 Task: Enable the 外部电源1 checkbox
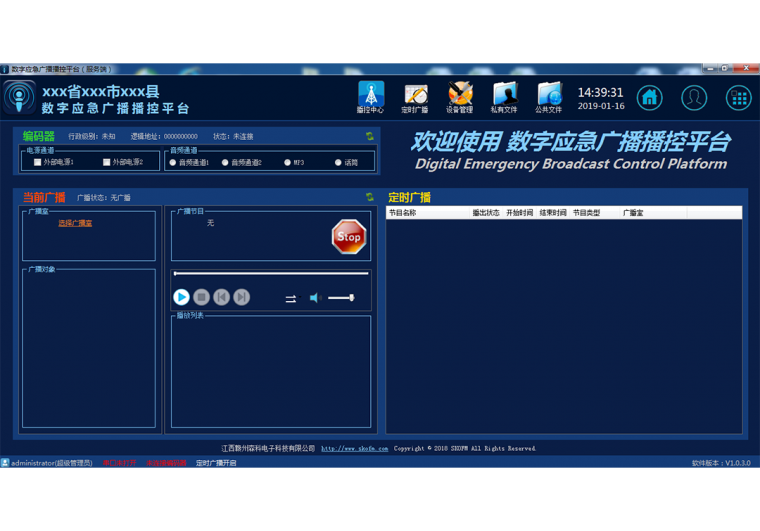tap(38, 162)
